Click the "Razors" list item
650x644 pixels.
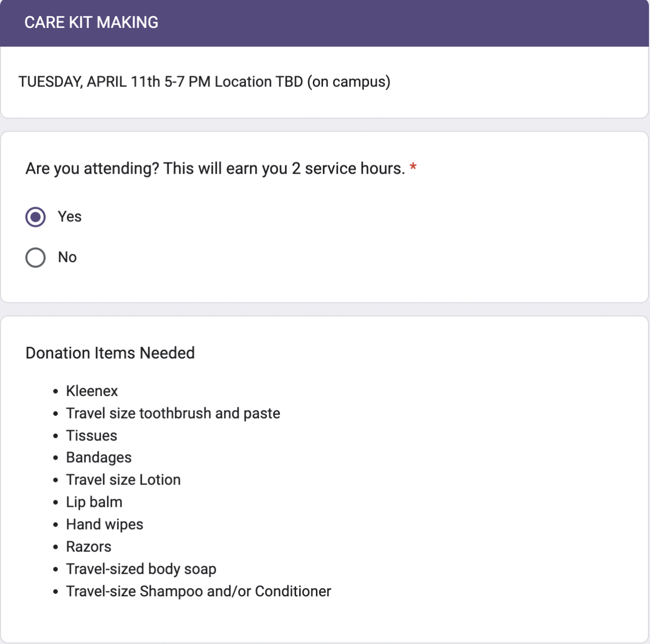(88, 547)
